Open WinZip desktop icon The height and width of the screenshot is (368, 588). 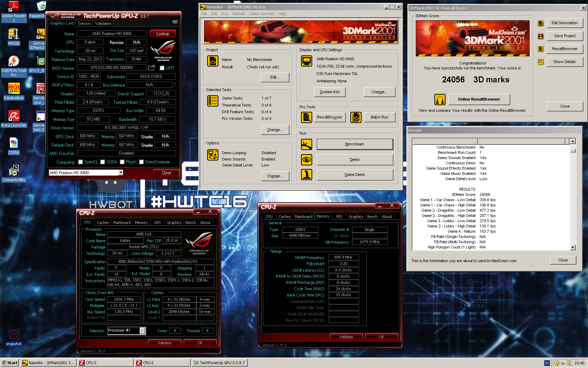click(x=14, y=37)
